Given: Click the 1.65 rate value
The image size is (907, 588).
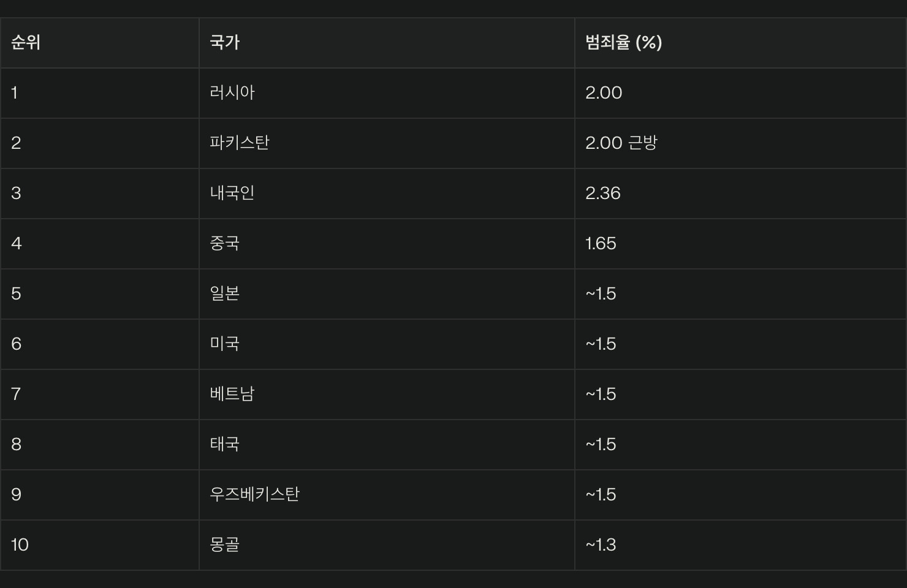Looking at the screenshot, I should (601, 244).
